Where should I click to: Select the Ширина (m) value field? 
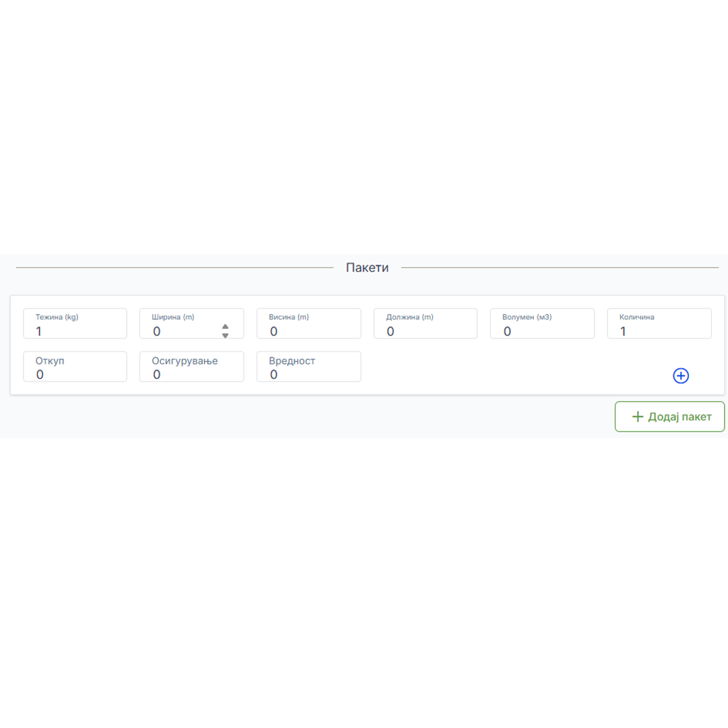[x=191, y=324]
